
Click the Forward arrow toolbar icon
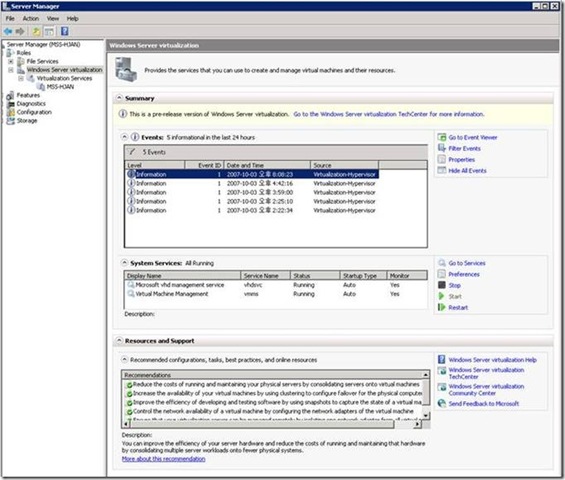click(x=20, y=31)
